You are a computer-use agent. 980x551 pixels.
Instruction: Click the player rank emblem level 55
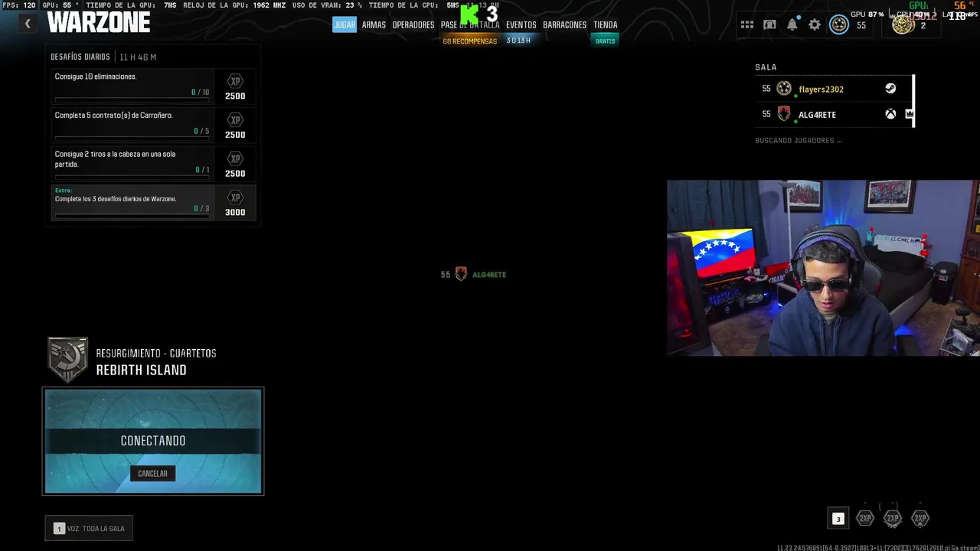839,25
